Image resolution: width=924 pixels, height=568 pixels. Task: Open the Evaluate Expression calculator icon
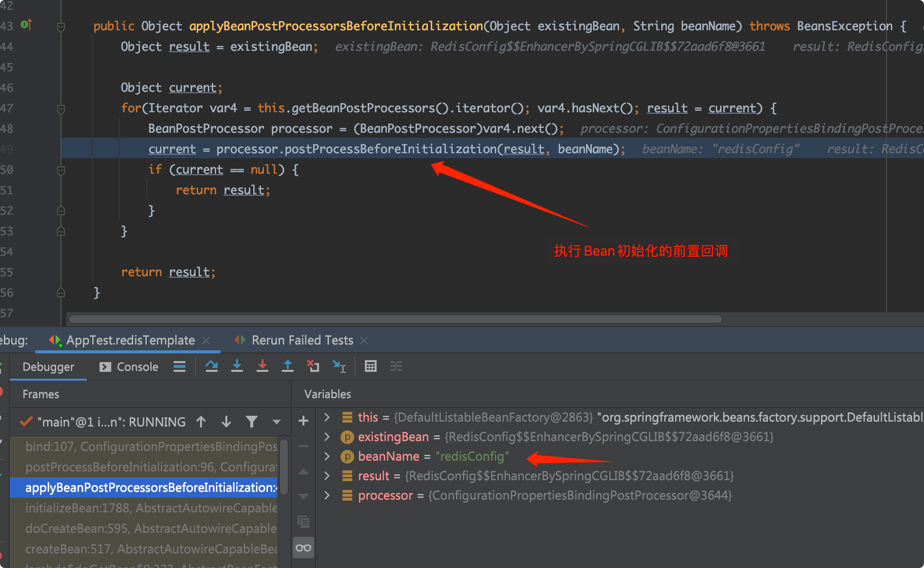(x=370, y=366)
